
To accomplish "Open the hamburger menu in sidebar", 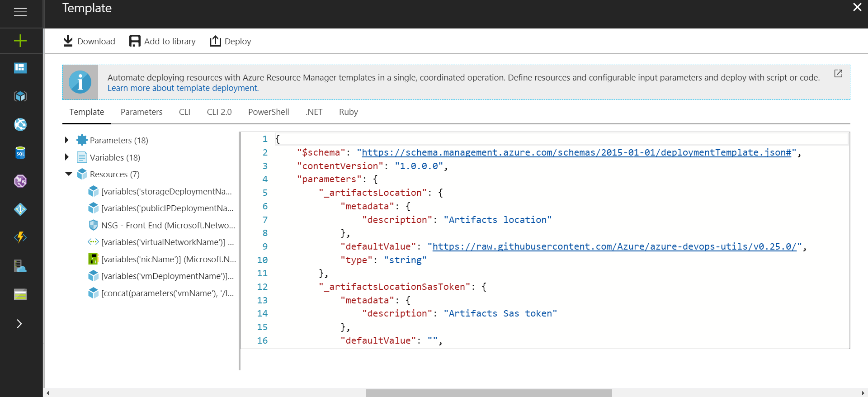I will tap(20, 12).
